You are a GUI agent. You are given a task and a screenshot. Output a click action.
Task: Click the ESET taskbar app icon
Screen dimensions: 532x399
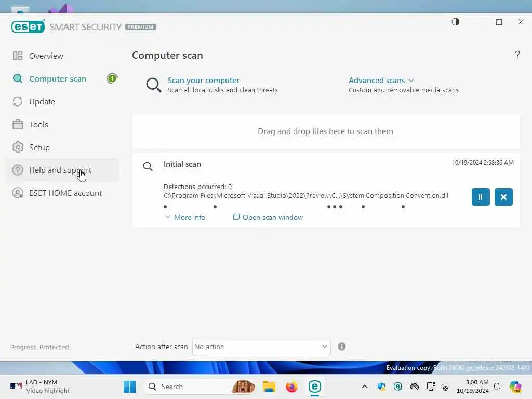(x=314, y=387)
